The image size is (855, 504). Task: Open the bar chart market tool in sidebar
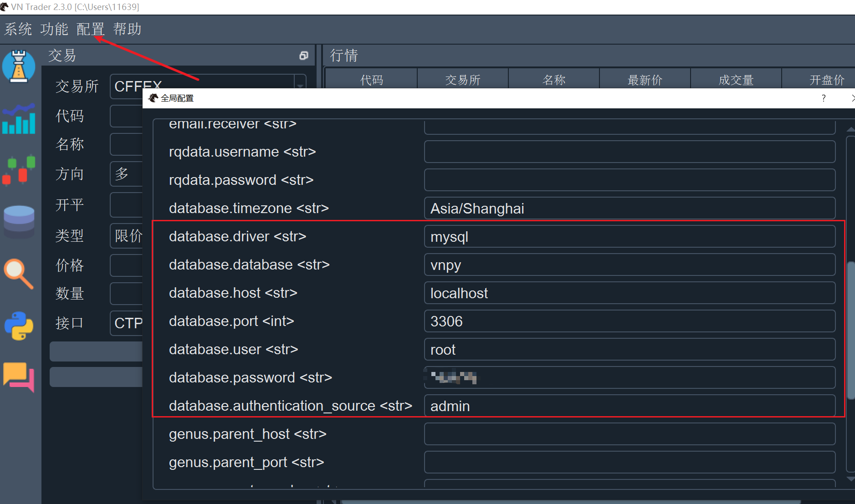click(19, 119)
